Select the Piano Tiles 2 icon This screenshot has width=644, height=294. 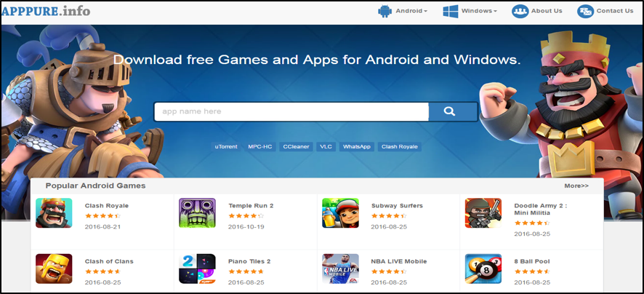(x=197, y=269)
